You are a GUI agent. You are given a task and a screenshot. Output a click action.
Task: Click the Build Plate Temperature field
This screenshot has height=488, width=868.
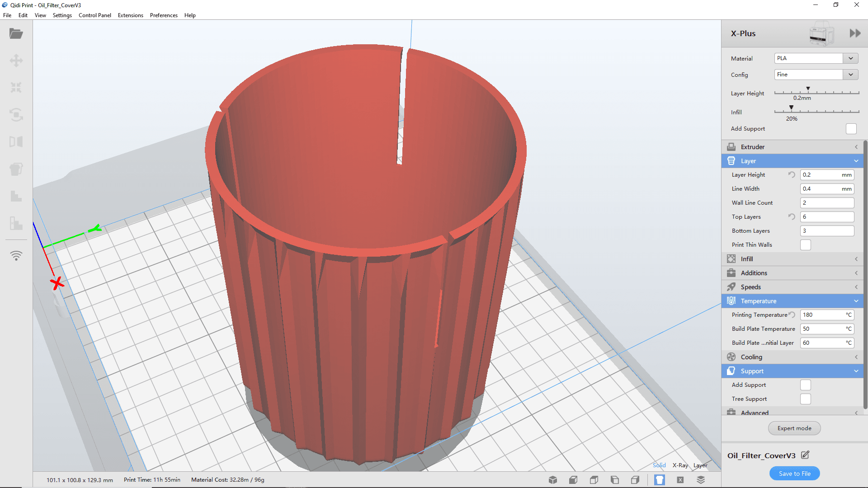pos(827,329)
